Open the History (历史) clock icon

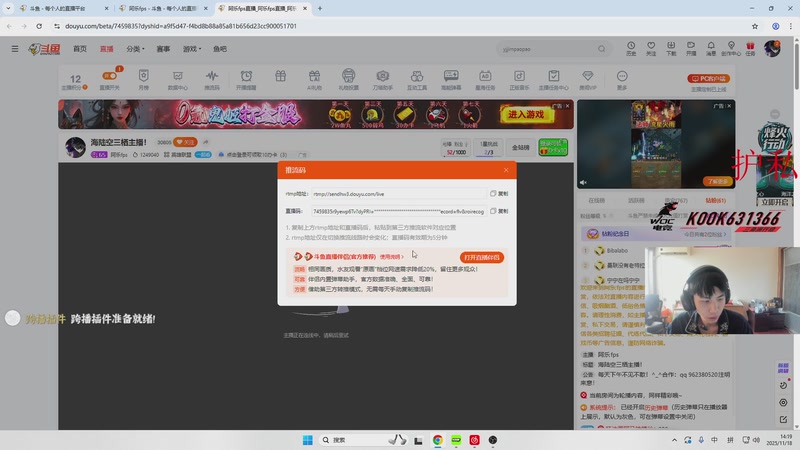(631, 48)
